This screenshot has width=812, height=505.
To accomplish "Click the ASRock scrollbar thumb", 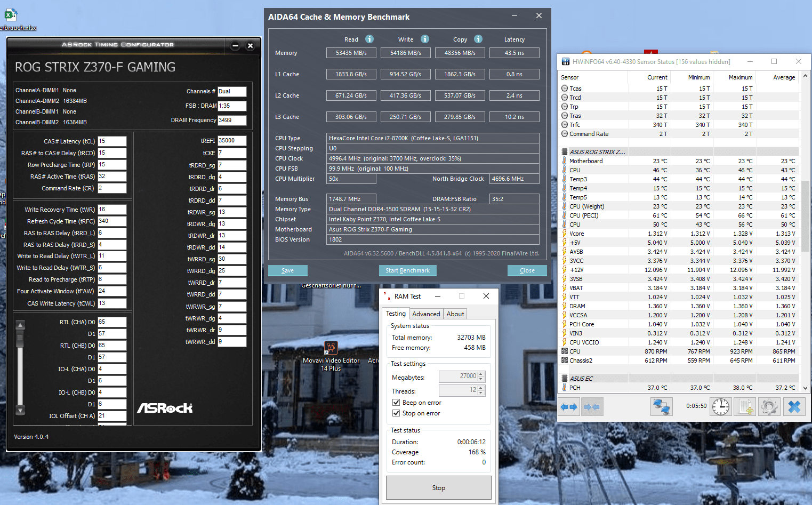I will coord(20,338).
